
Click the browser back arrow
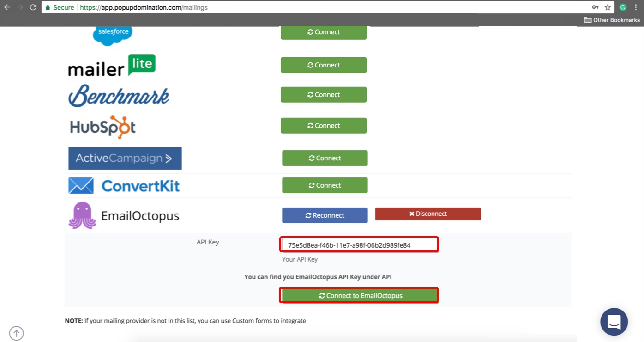tap(7, 7)
